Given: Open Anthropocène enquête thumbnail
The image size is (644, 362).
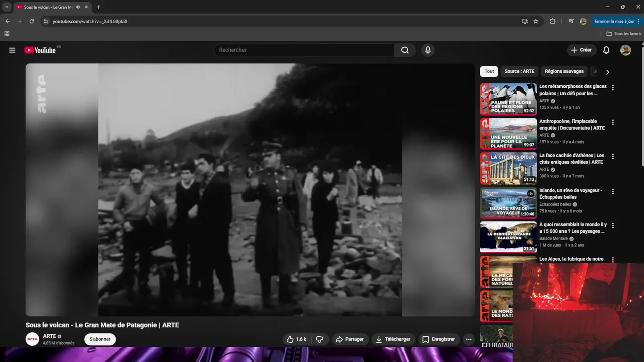Looking at the screenshot, I should coord(509,134).
